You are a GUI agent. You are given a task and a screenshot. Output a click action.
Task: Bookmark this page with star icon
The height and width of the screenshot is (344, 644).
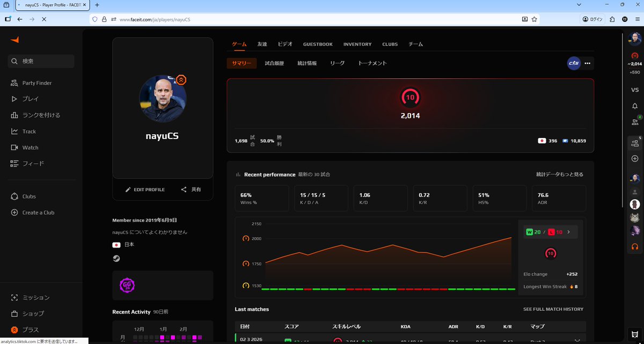pos(535,19)
